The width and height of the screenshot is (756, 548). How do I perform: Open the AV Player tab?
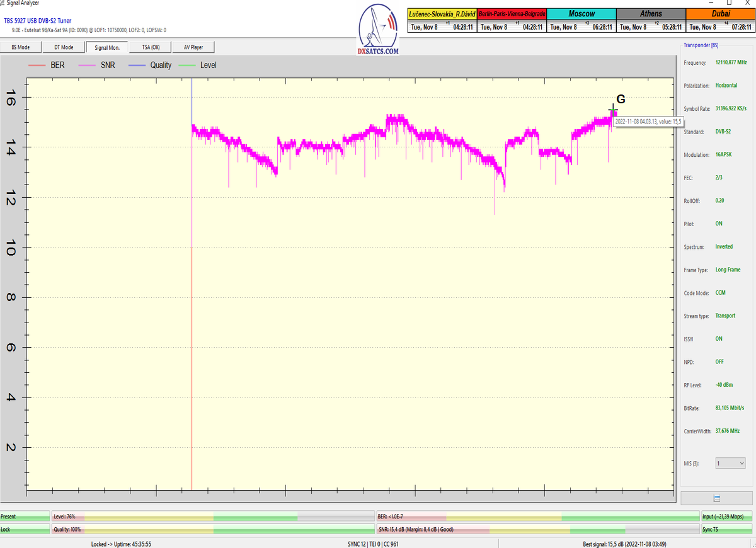tap(193, 47)
